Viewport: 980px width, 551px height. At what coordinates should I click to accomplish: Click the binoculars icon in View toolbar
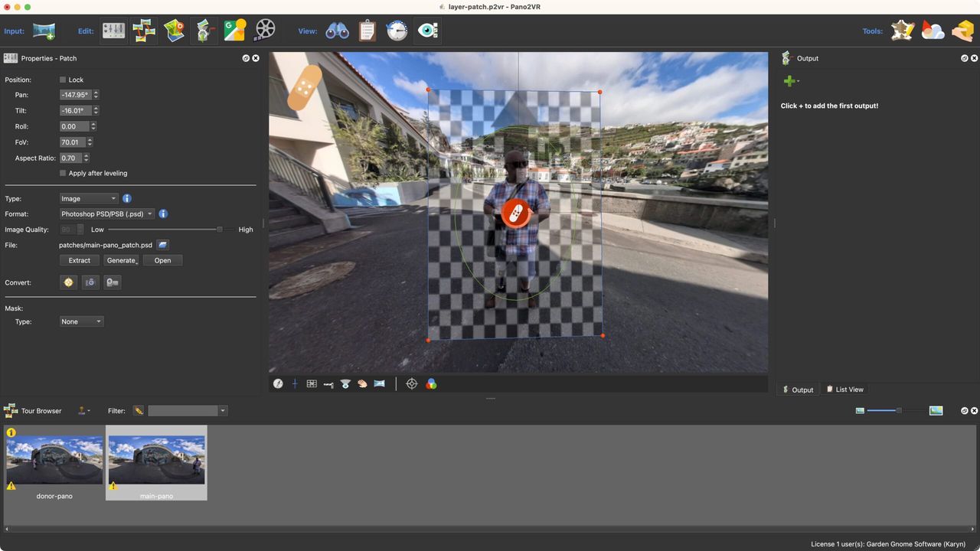[x=337, y=31]
